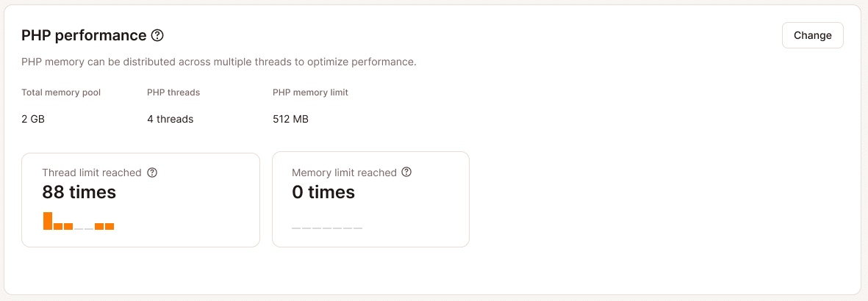
Task: Select the PHP threads label
Action: tap(173, 93)
